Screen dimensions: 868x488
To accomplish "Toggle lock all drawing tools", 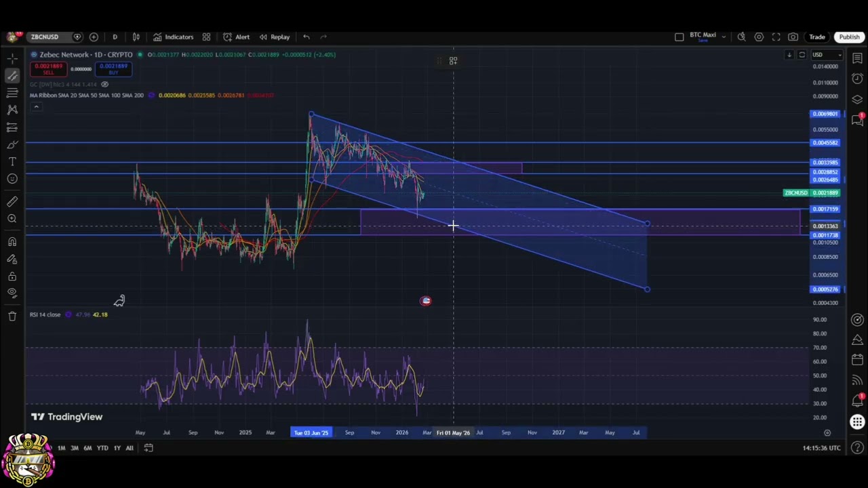I will point(12,276).
